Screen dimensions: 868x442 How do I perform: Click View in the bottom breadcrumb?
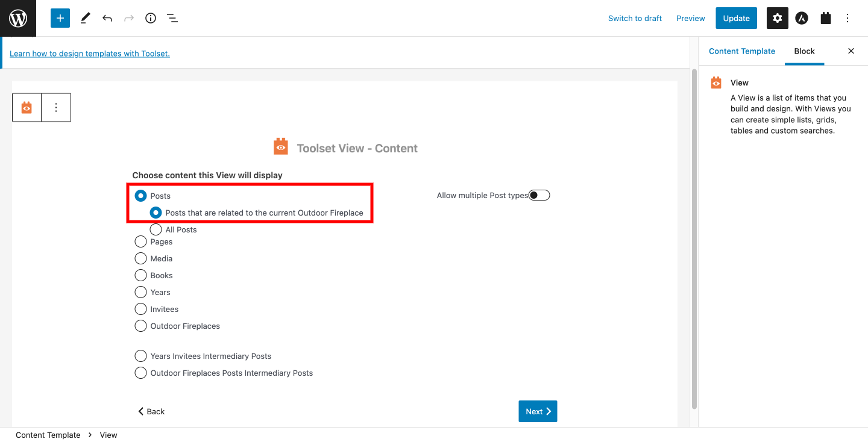pos(108,435)
